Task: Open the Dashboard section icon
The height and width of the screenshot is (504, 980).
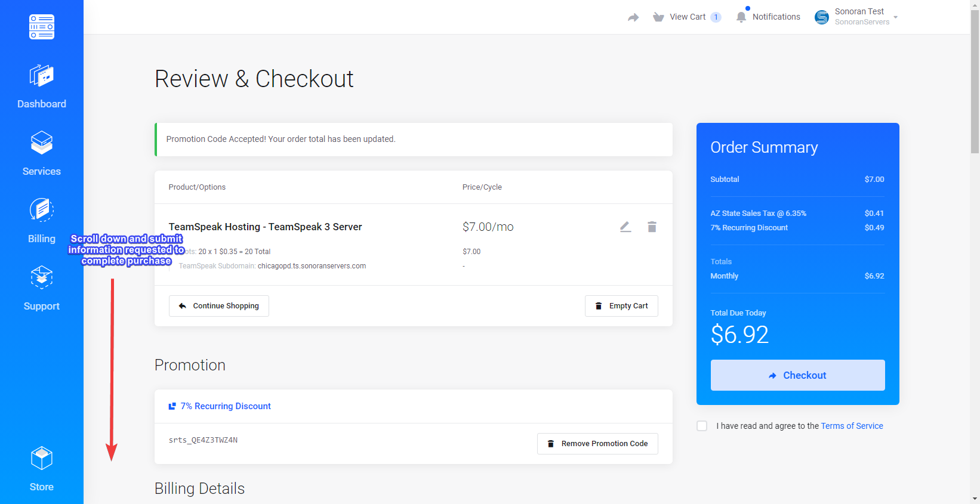Action: coord(42,76)
